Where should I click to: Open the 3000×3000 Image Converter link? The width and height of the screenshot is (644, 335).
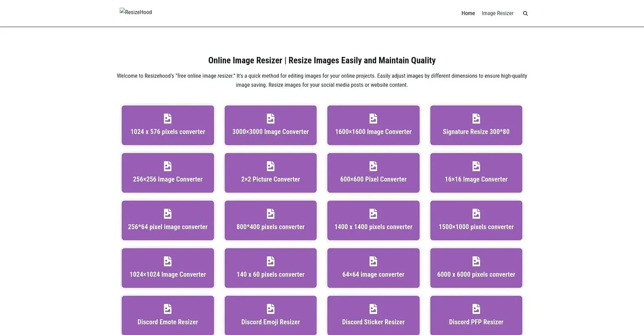[x=270, y=132]
